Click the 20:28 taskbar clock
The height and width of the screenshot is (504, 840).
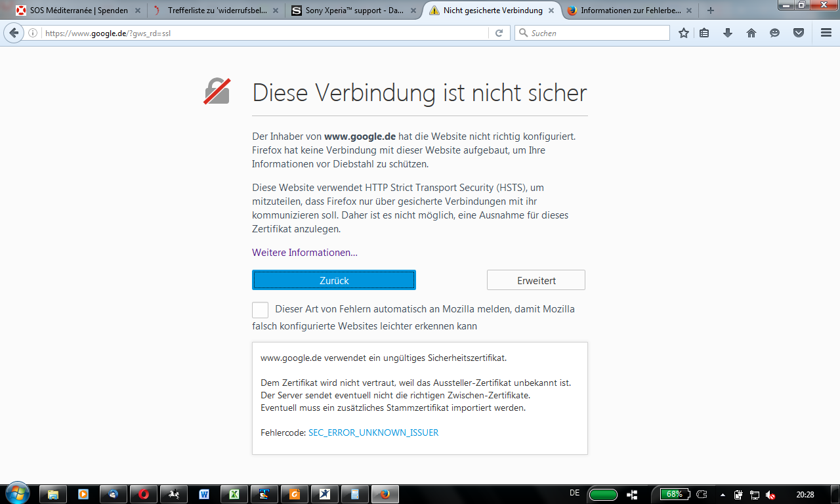805,494
